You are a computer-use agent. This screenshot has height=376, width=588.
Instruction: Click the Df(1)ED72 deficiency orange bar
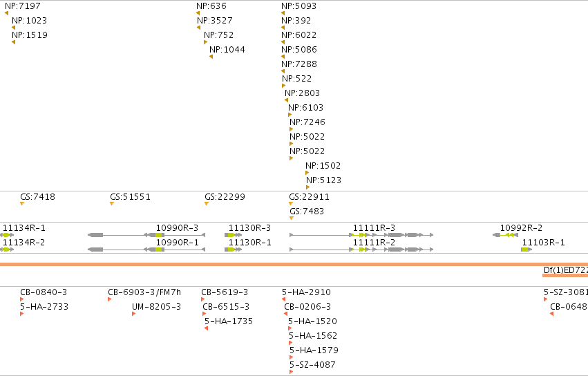(565, 276)
